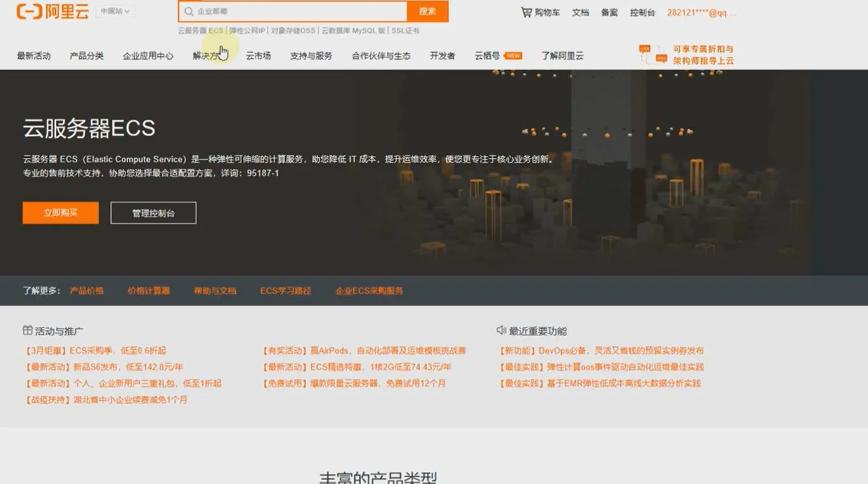Viewport: 868px width, 484px height.
Task: Open 【最佳实践】弹性计算oos事件驱动 link
Action: click(x=602, y=367)
